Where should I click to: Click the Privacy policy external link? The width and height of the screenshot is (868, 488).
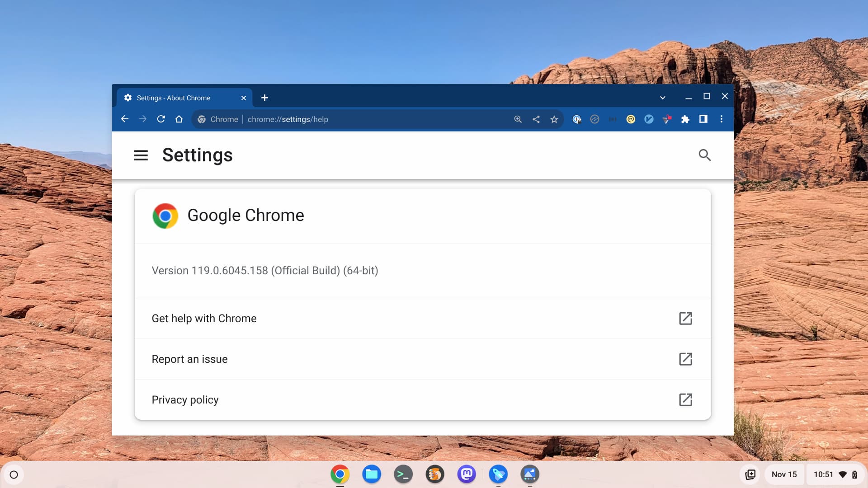685,400
